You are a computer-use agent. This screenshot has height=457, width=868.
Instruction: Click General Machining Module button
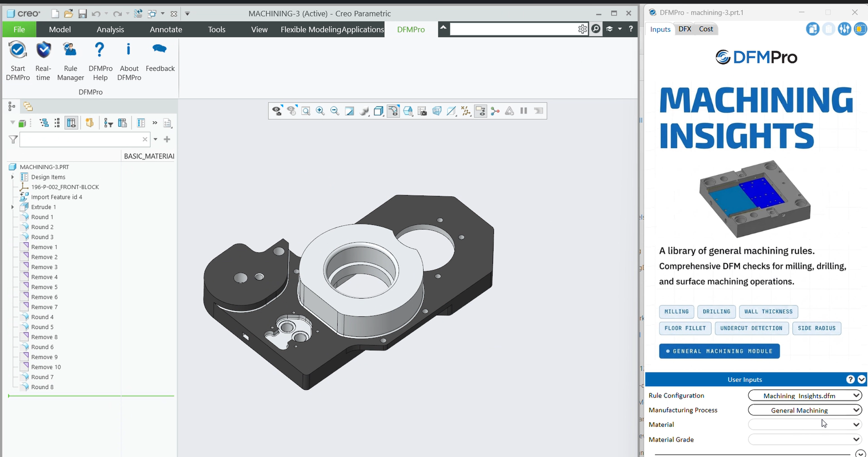(719, 351)
